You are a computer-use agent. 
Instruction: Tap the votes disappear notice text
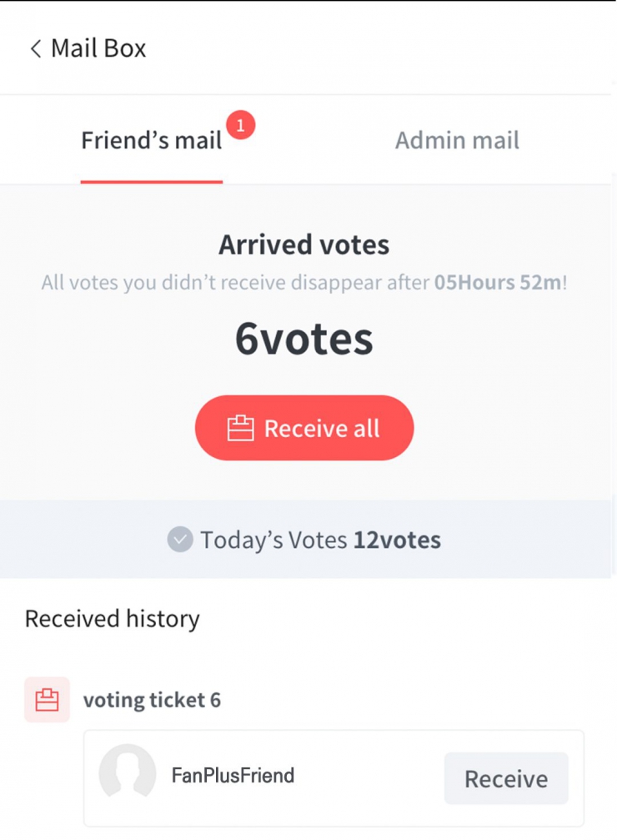click(x=237, y=282)
